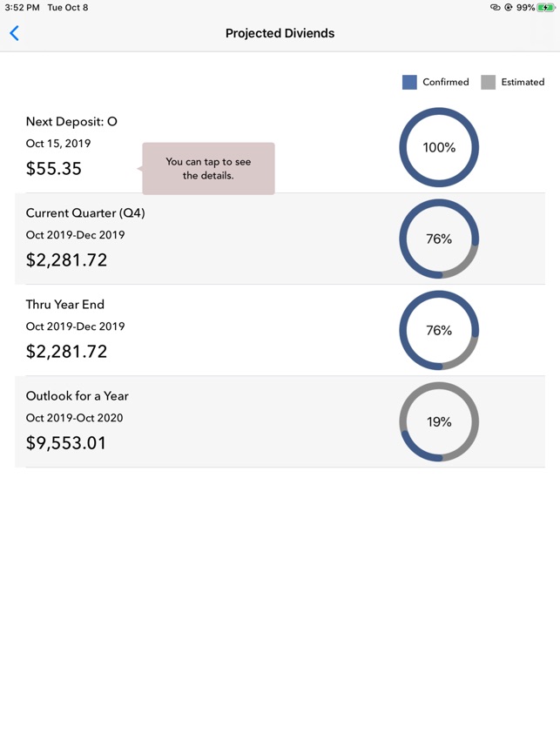Tap the $9,553.01 yearly outlook amount

point(67,443)
